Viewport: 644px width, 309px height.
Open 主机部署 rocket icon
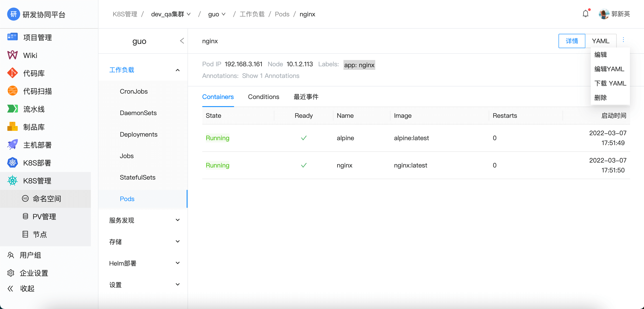[12, 145]
